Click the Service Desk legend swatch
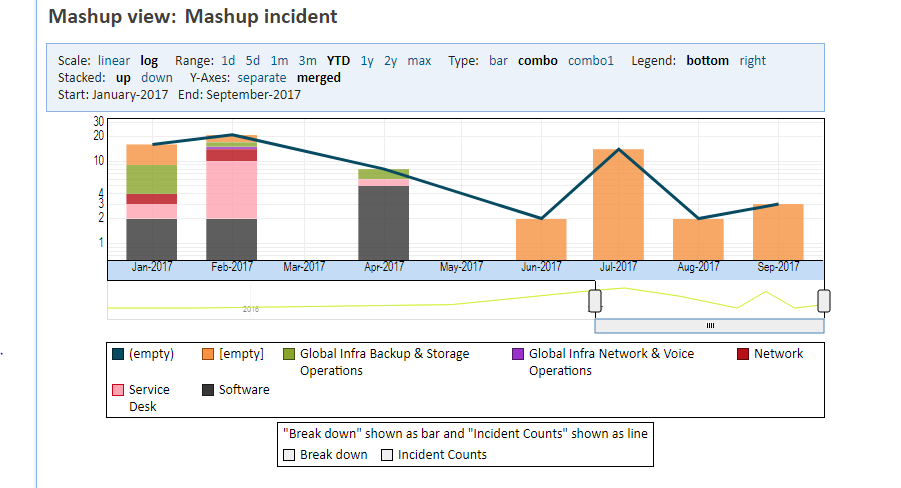 point(119,390)
